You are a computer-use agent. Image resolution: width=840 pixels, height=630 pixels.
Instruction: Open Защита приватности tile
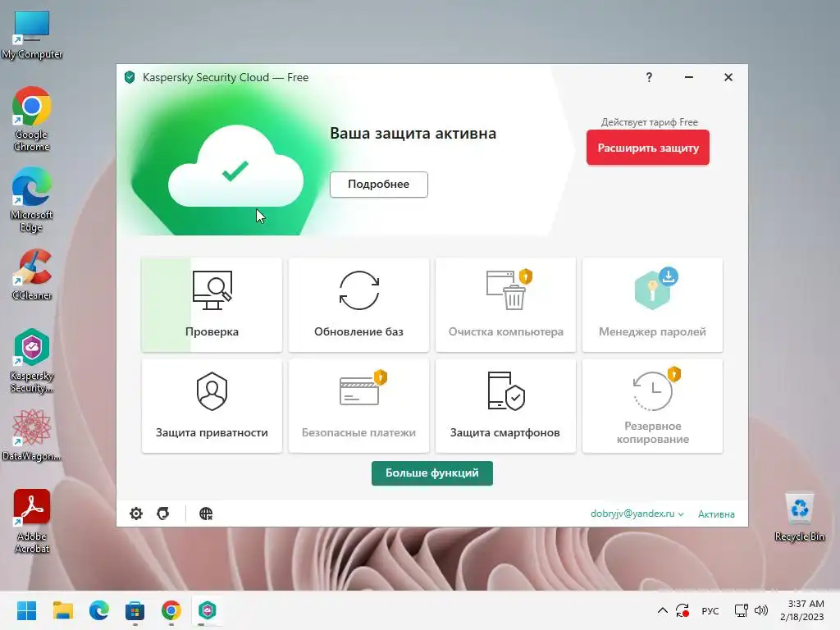click(x=212, y=406)
